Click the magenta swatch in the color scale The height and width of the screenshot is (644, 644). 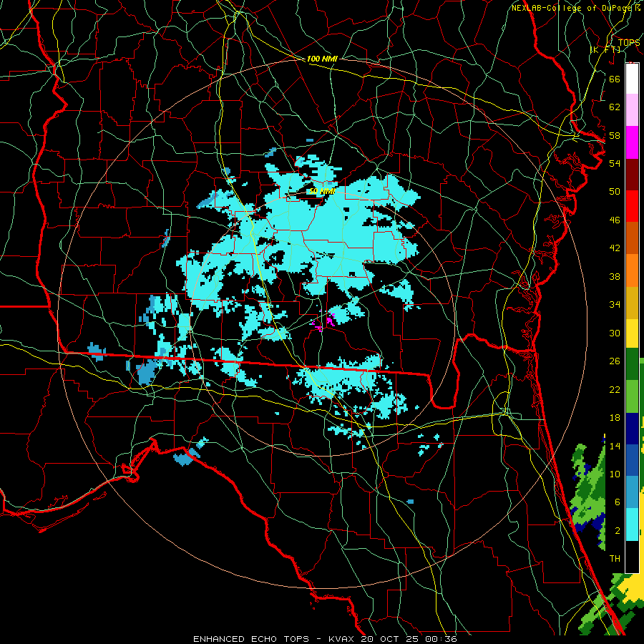coord(632,142)
